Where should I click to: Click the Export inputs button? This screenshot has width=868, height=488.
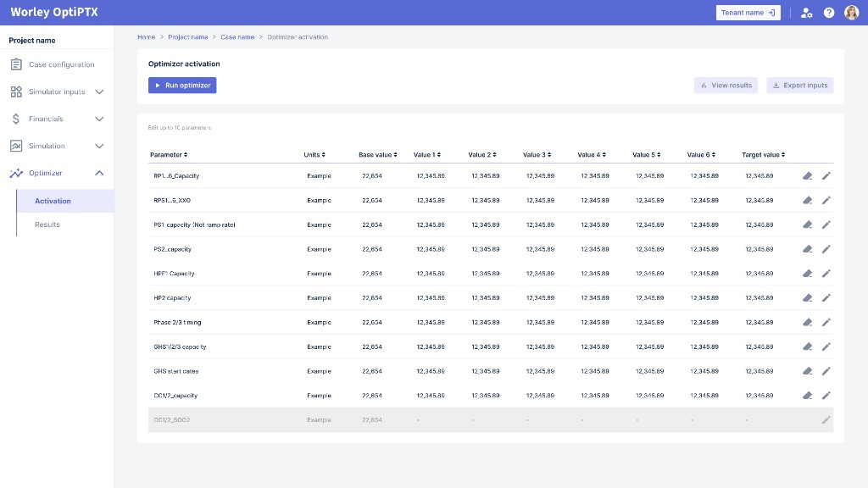800,86
